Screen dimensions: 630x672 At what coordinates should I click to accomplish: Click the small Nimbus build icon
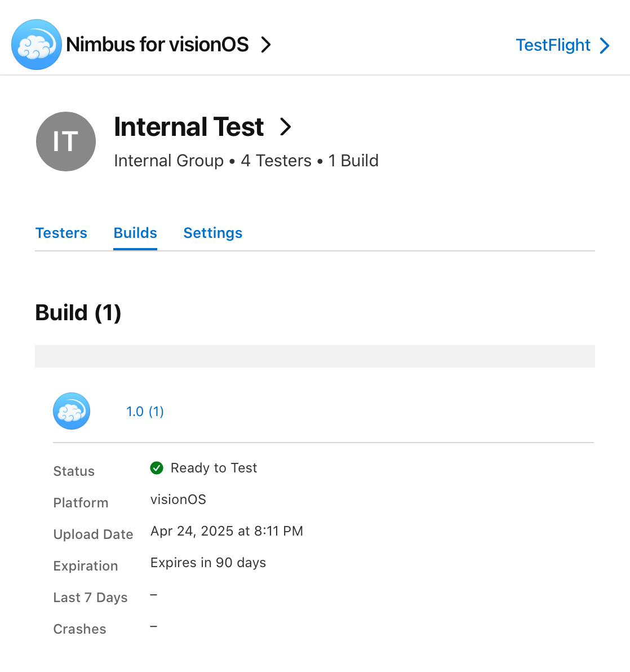(x=72, y=411)
